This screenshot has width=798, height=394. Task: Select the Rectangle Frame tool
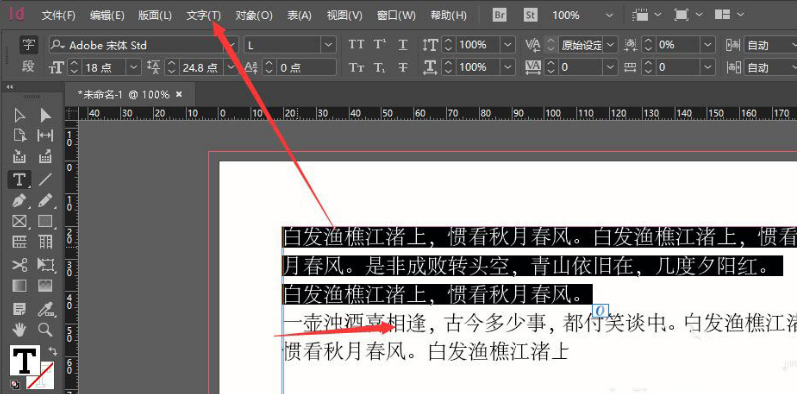(19, 221)
